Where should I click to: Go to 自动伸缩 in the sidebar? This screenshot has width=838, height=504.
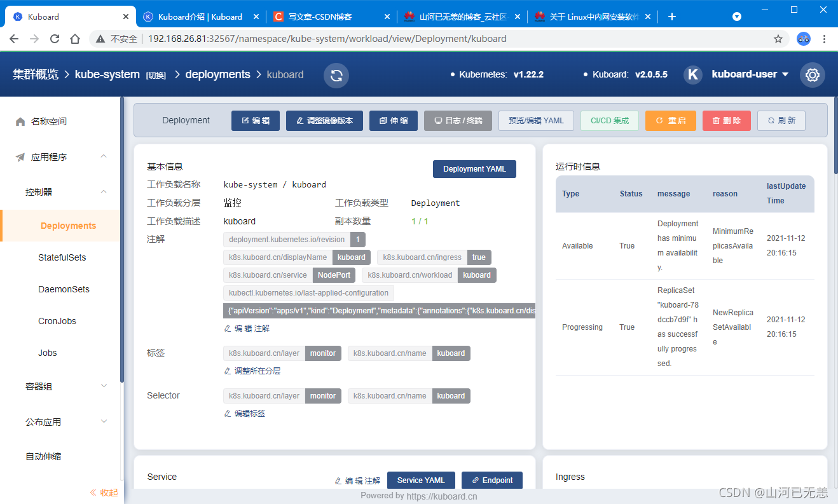43,456
